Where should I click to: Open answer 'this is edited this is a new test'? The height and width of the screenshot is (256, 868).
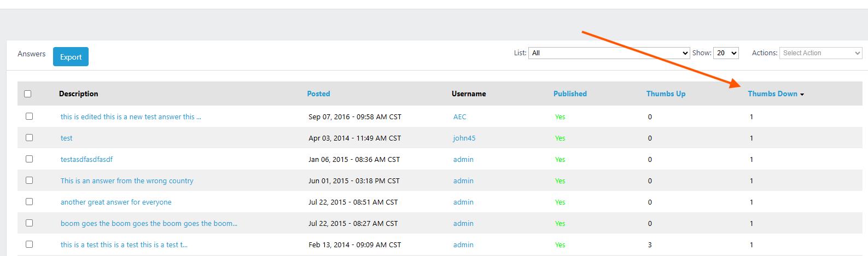tap(131, 117)
